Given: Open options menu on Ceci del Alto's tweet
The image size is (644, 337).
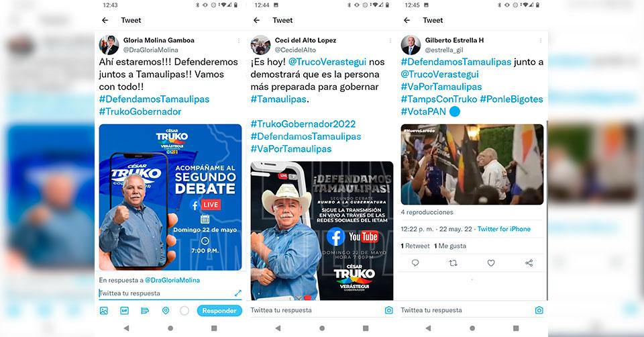Looking at the screenshot, I should 390,40.
